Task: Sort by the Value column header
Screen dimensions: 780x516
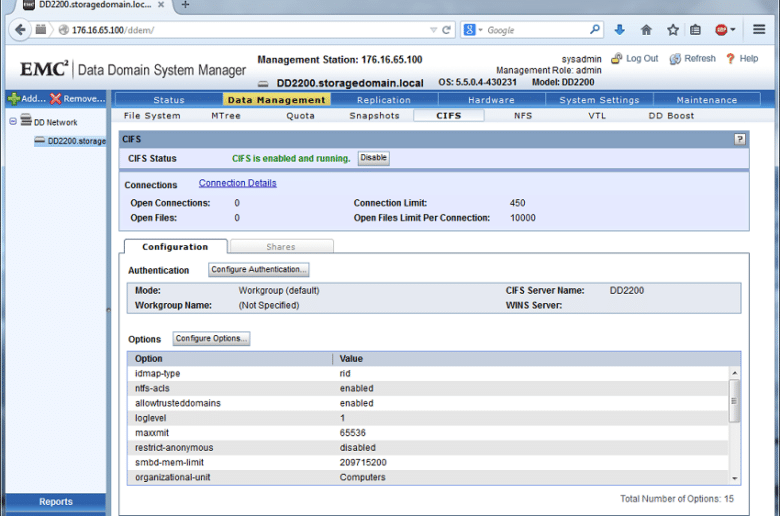Action: pos(536,359)
